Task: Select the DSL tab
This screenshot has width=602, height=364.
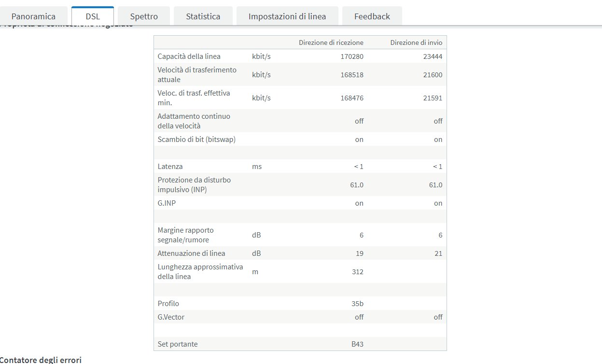Action: click(x=93, y=16)
